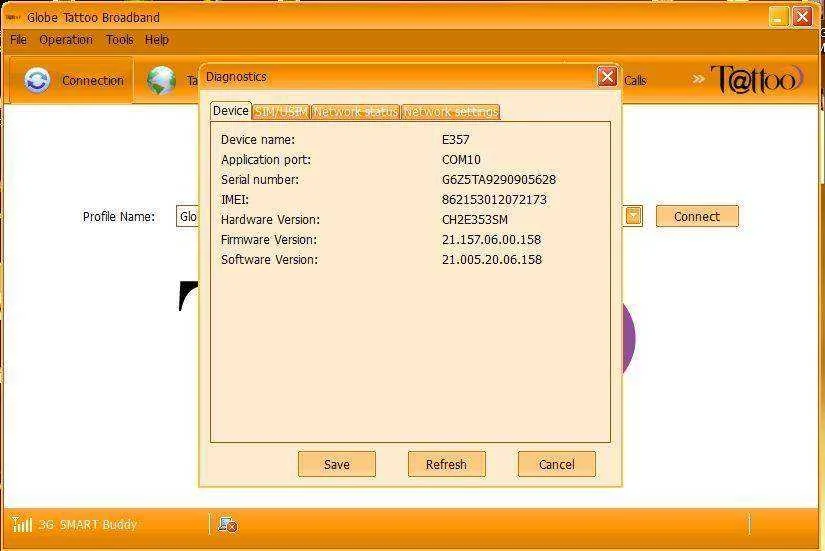This screenshot has height=551, width=825.
Task: Save the diagnostics information
Action: (337, 464)
